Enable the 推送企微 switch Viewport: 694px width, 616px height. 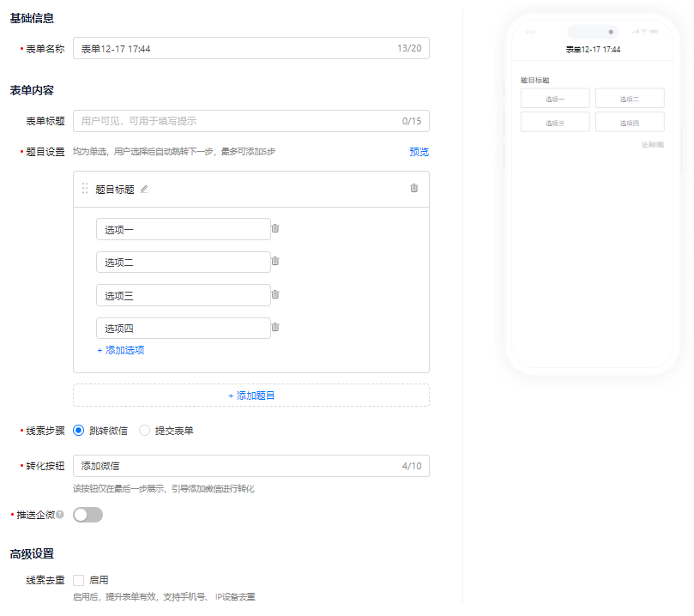[x=88, y=514]
